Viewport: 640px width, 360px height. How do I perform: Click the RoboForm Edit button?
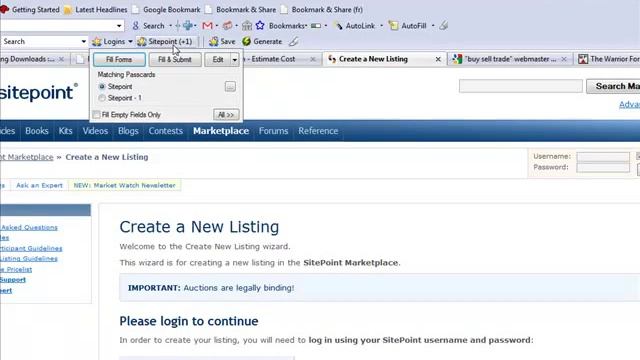coord(218,60)
